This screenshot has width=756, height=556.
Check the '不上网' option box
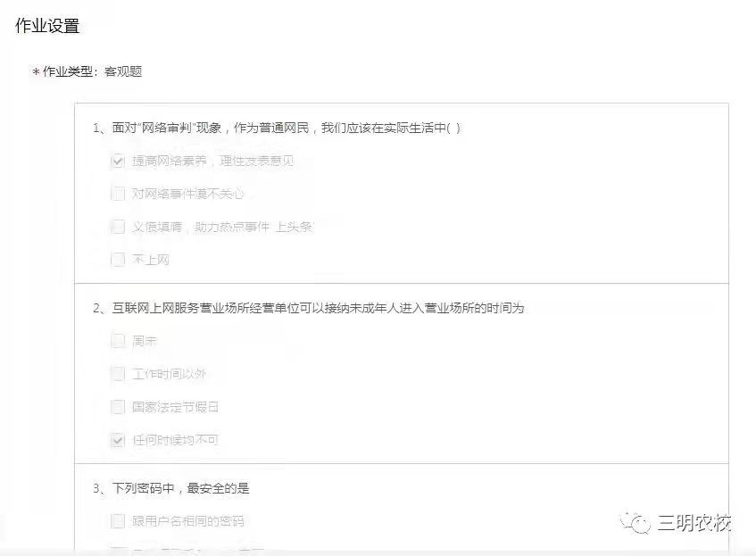click(118, 260)
